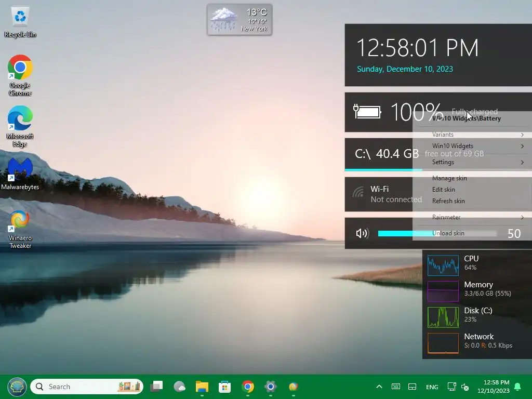Open the touch keyboard tray icon
532x399 pixels.
point(395,387)
